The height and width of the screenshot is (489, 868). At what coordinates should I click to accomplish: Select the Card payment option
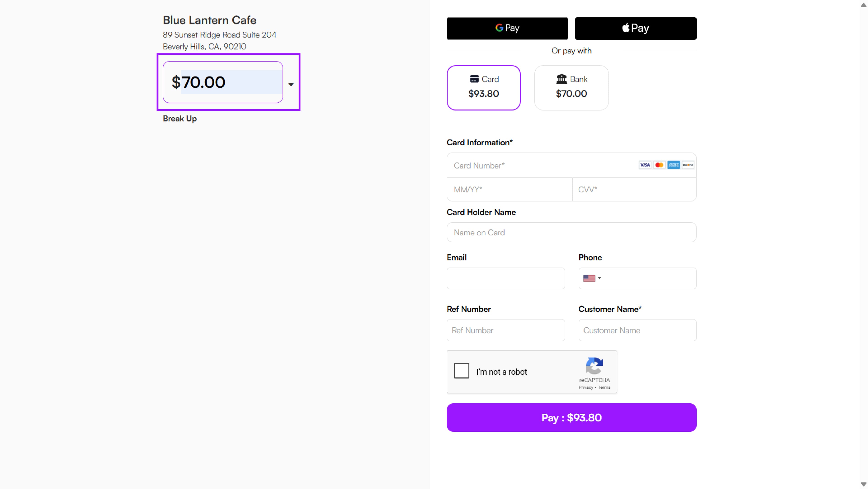point(484,88)
